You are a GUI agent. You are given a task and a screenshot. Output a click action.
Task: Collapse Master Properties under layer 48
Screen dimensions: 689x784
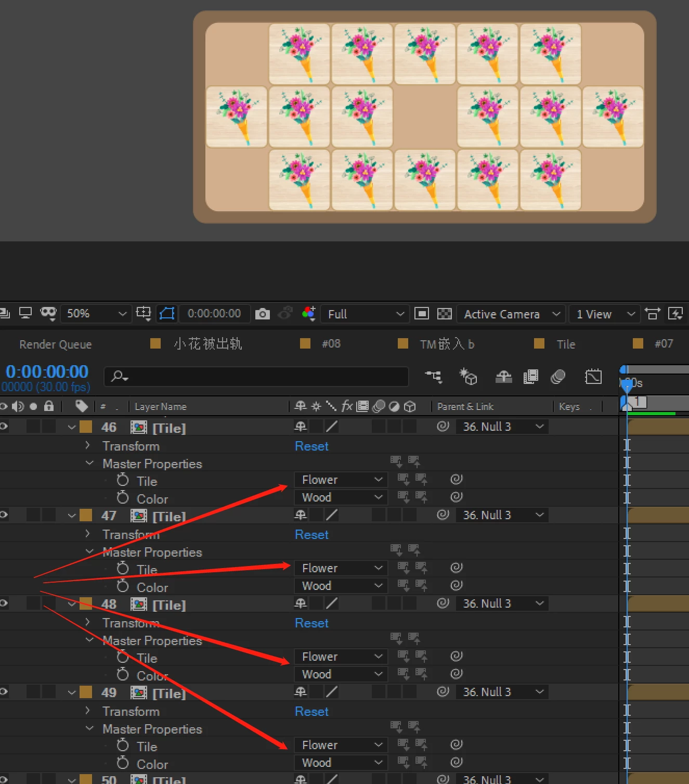click(89, 640)
